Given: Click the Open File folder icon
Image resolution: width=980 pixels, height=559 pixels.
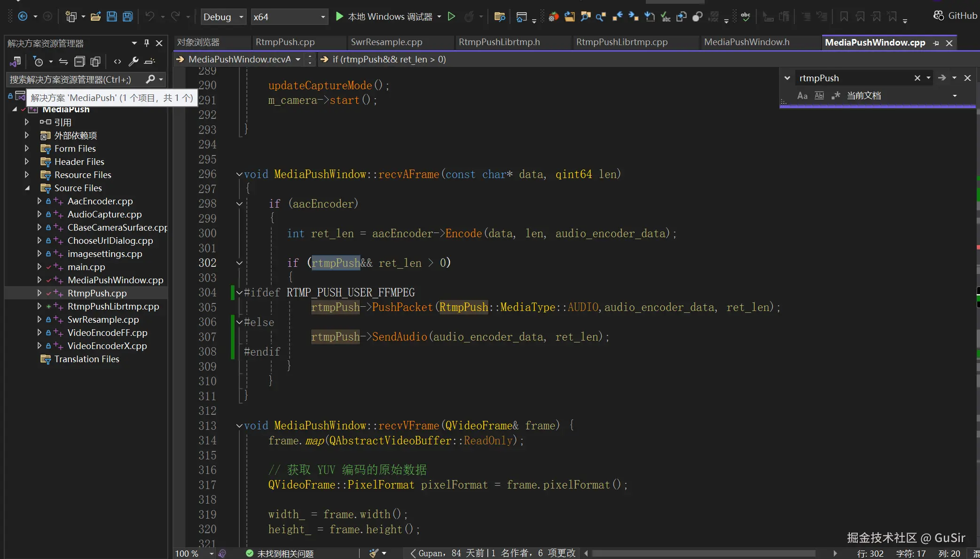Looking at the screenshot, I should 96,16.
